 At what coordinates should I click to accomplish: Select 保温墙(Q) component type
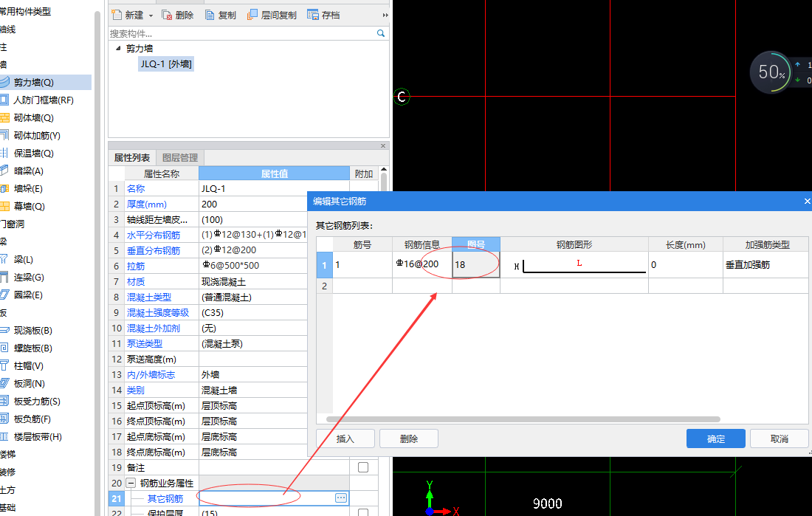click(34, 153)
